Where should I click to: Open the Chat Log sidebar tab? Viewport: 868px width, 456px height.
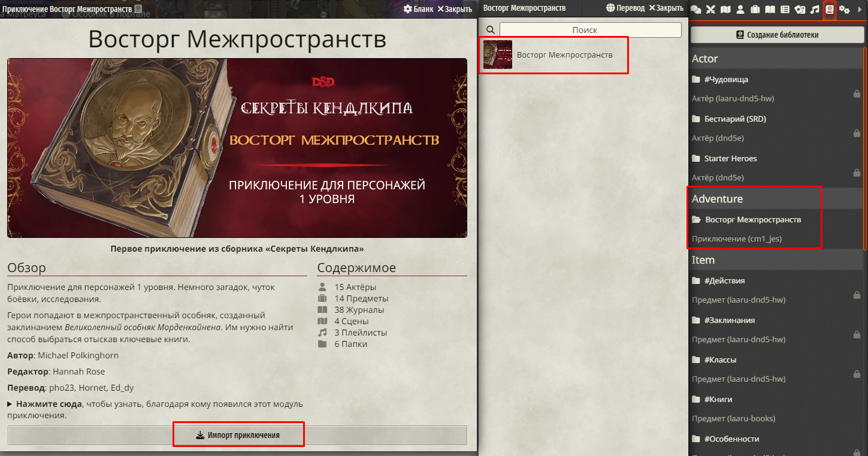[696, 10]
